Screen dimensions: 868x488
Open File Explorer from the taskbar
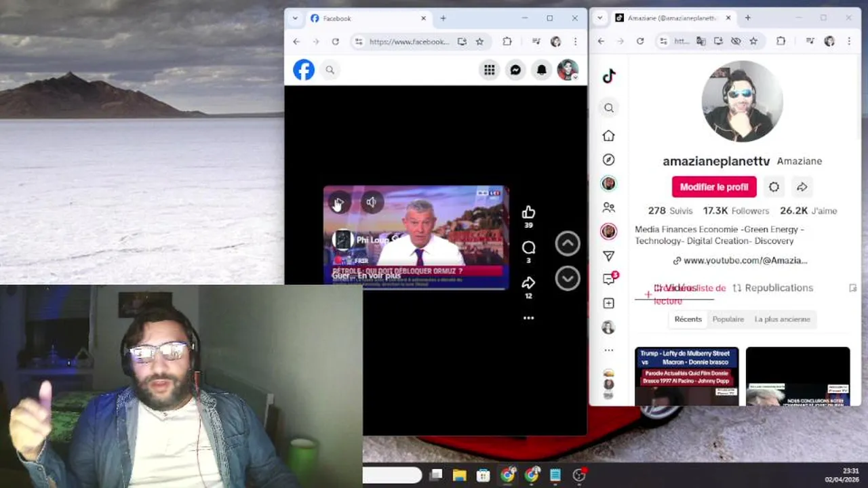[459, 475]
